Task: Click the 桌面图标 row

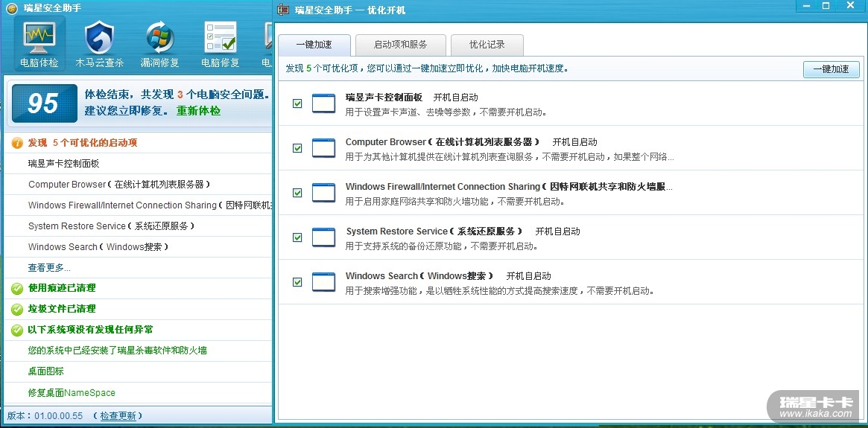Action: click(x=137, y=371)
